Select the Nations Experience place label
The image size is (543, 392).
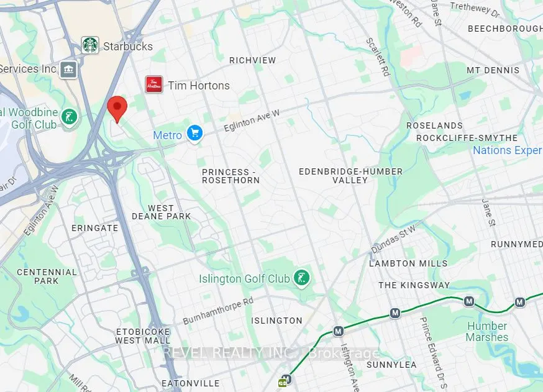pyautogui.click(x=508, y=150)
